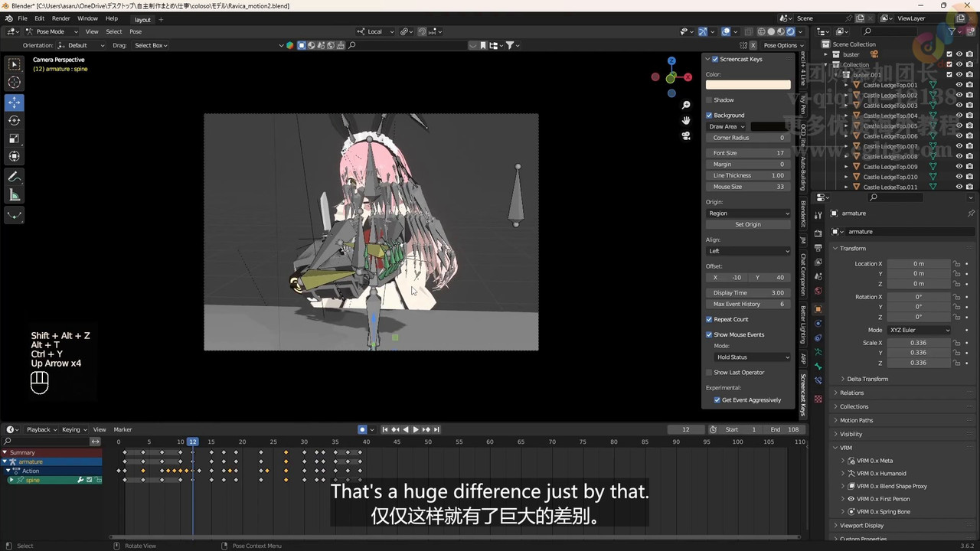Screen dimensions: 980x551
Task: Choose the Measure tool
Action: [x=15, y=195]
